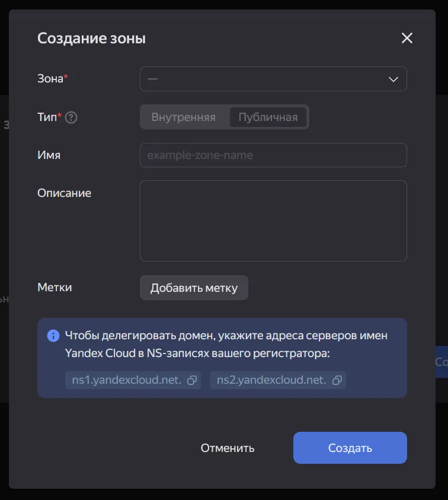The image size is (448, 500).
Task: Click the copy icon next to ns2.yandexcloud.net
Action: (338, 381)
